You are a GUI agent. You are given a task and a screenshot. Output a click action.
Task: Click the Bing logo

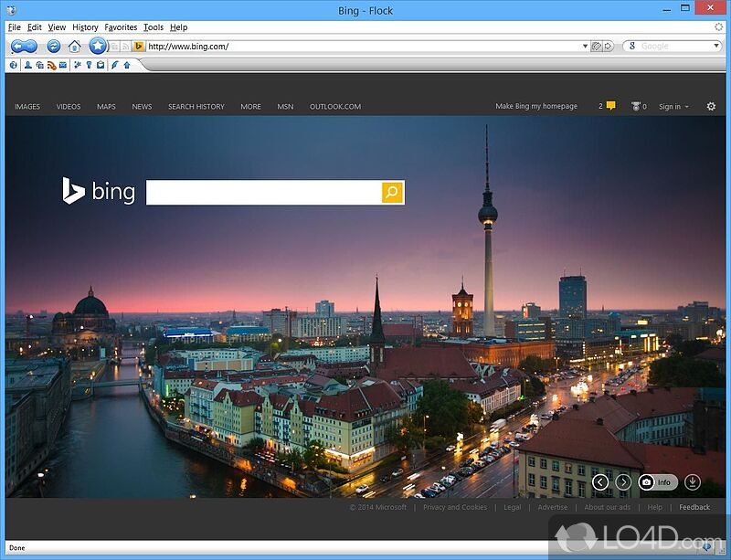[99, 191]
